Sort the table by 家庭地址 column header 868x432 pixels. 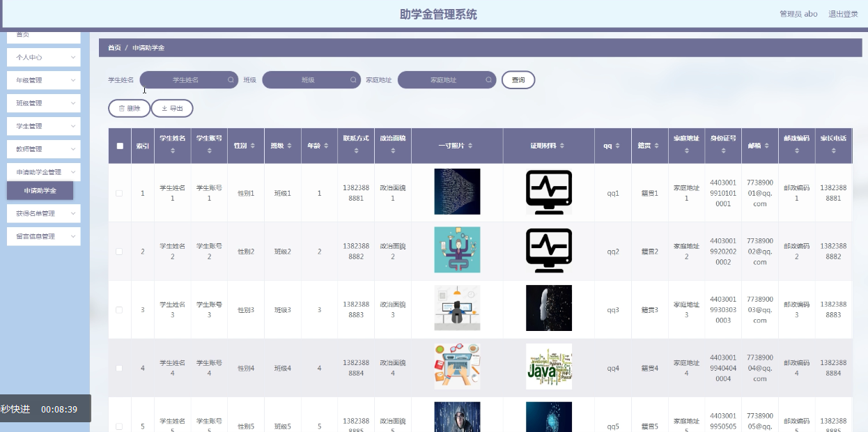[x=686, y=146]
